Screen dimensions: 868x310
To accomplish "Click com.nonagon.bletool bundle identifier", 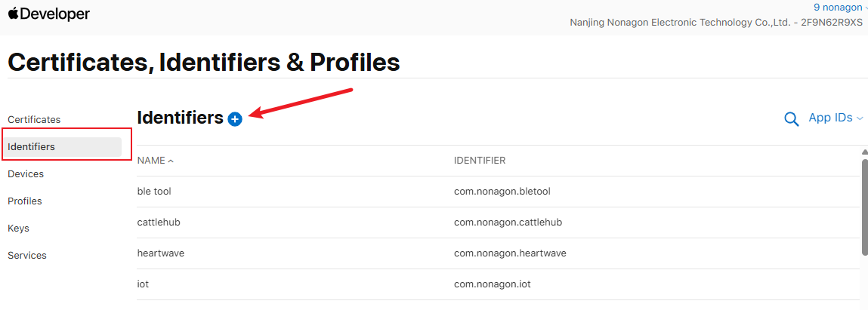I will [502, 192].
